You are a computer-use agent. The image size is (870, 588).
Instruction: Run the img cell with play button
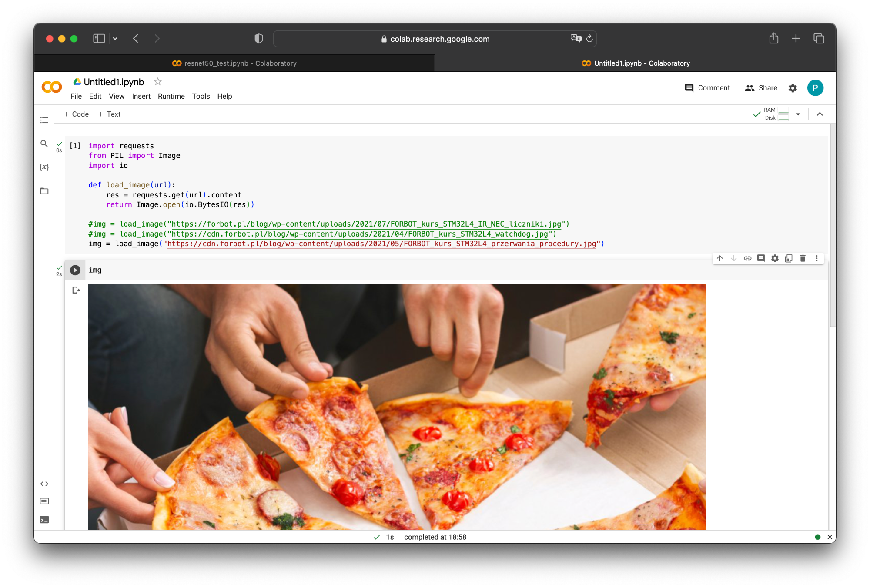(x=75, y=270)
